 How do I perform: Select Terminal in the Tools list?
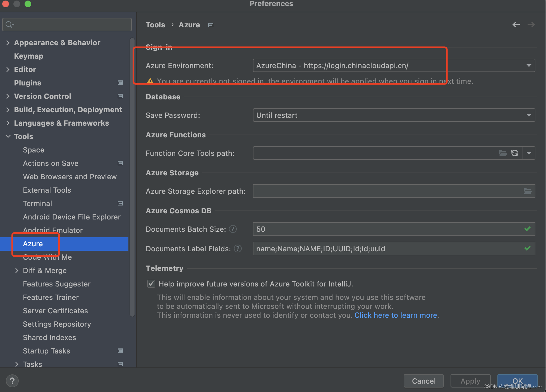coord(37,204)
